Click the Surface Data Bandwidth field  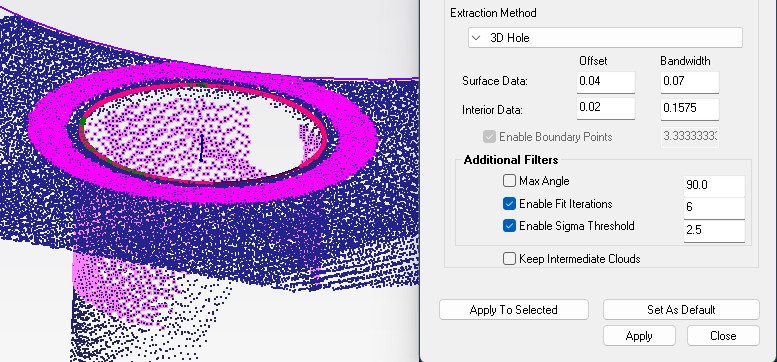pos(689,82)
